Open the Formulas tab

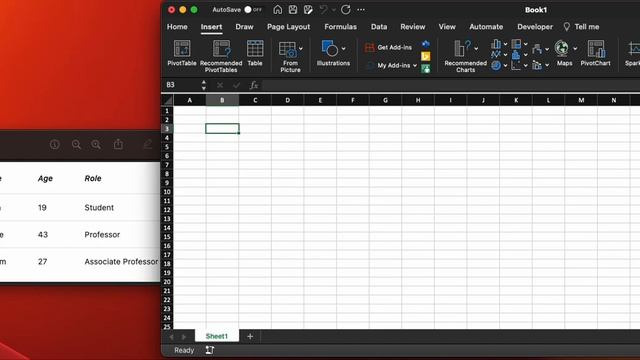(x=340, y=27)
